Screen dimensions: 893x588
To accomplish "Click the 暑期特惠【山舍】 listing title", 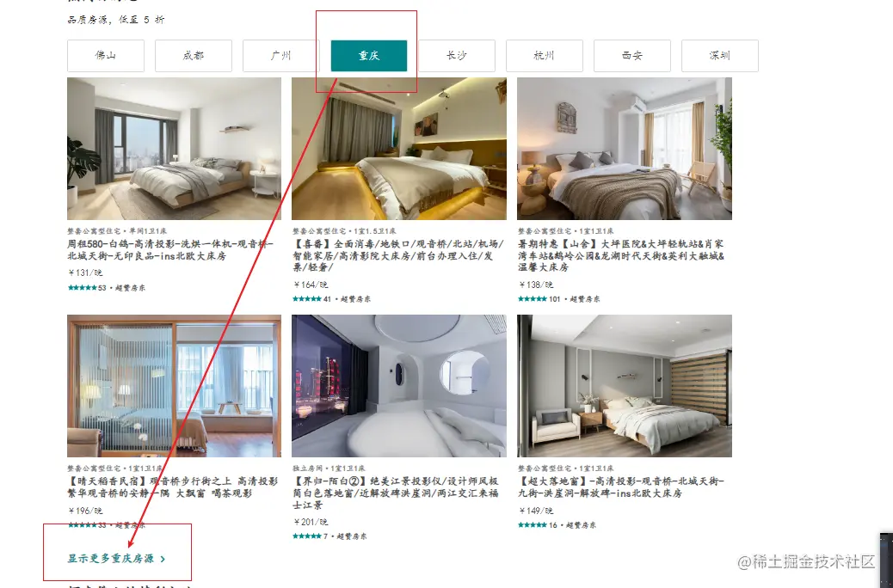I will [621, 255].
